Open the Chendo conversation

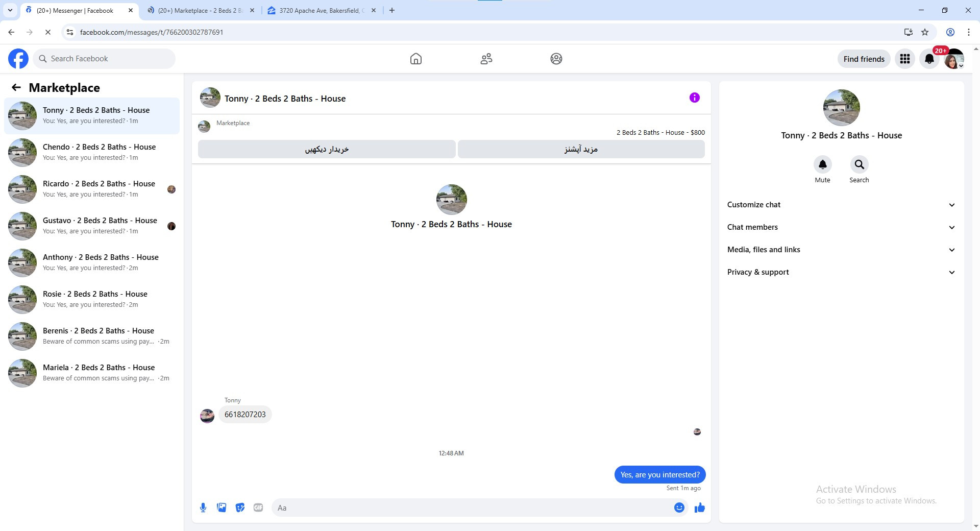pyautogui.click(x=92, y=153)
